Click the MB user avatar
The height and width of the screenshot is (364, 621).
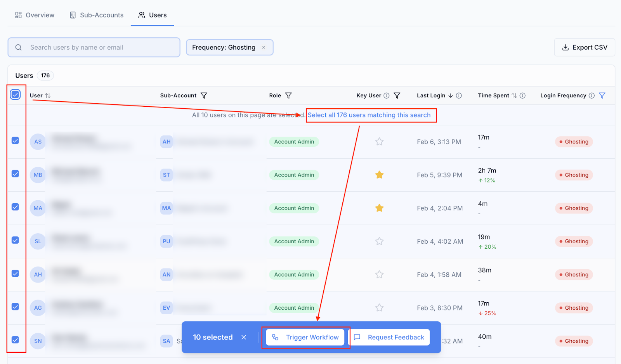[x=38, y=175]
